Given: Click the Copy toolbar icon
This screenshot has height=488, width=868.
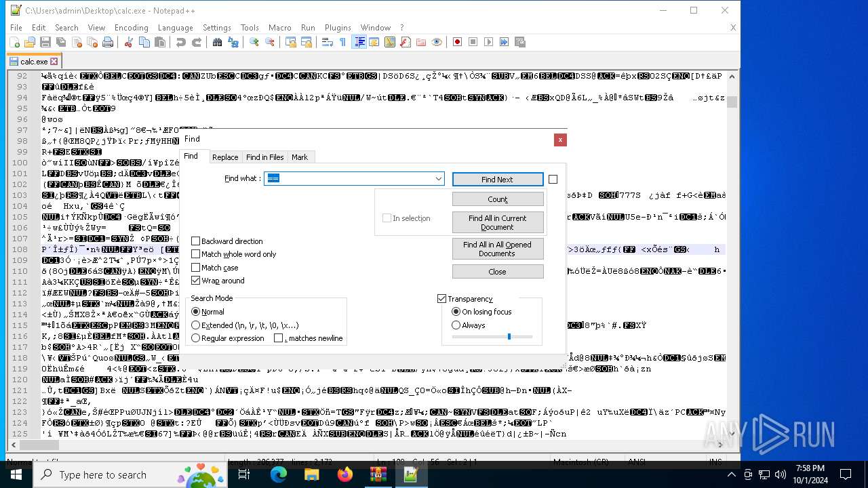Looking at the screenshot, I should coord(144,42).
